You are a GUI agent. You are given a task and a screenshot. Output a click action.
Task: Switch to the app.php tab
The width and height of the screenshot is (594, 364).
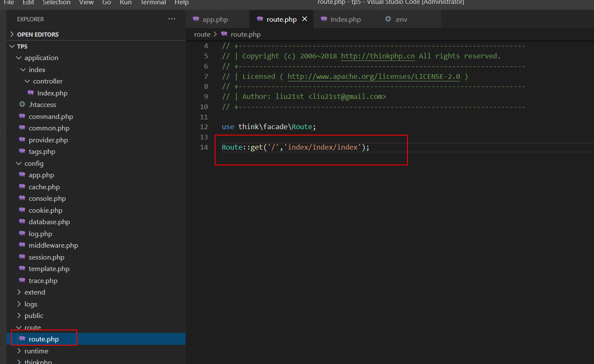(218, 19)
